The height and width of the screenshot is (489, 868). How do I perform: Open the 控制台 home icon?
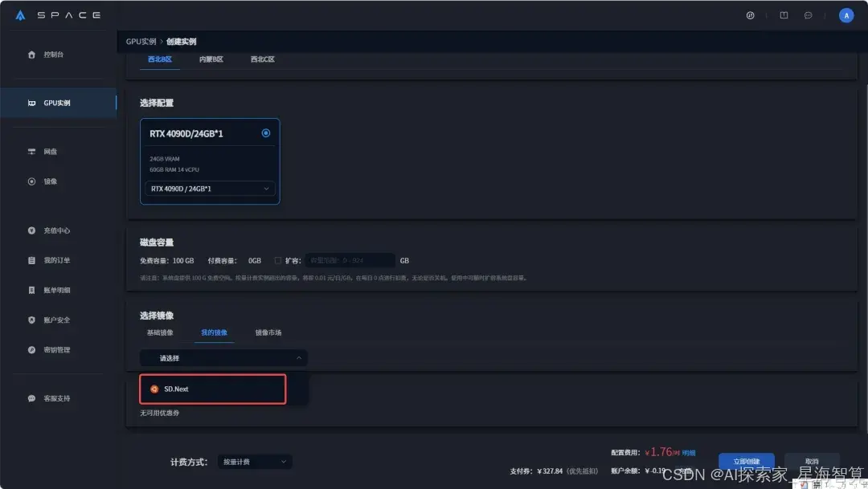tap(31, 55)
